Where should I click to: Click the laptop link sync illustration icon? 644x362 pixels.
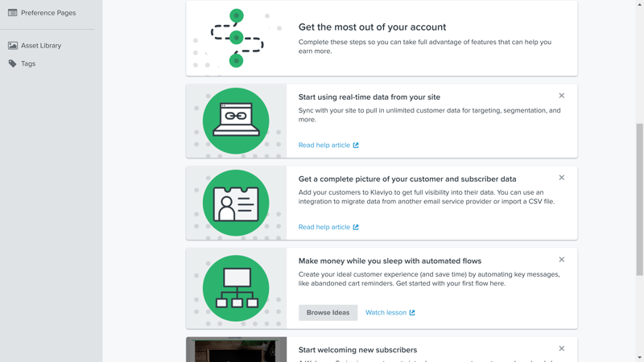pyautogui.click(x=236, y=121)
